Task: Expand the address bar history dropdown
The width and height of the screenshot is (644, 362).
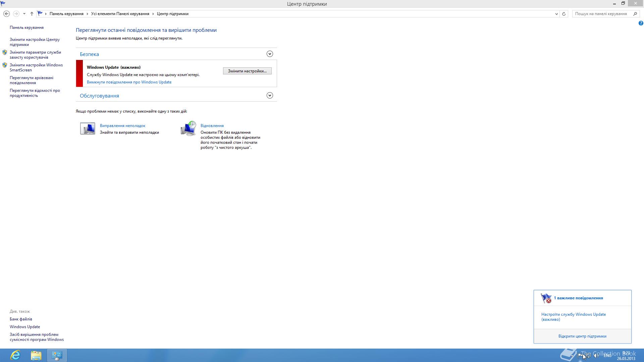Action: coord(556,14)
